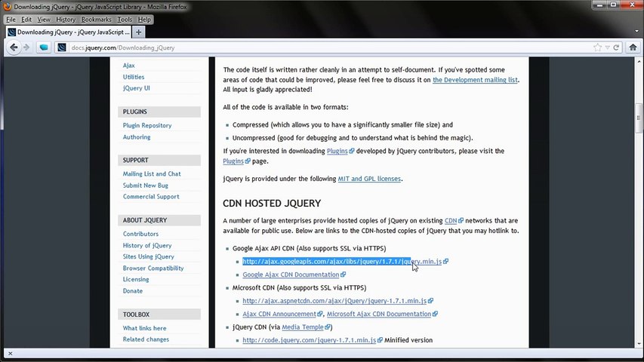The height and width of the screenshot is (362, 644).
Task: Click the Firefox logo in the title bar
Action: [7, 7]
